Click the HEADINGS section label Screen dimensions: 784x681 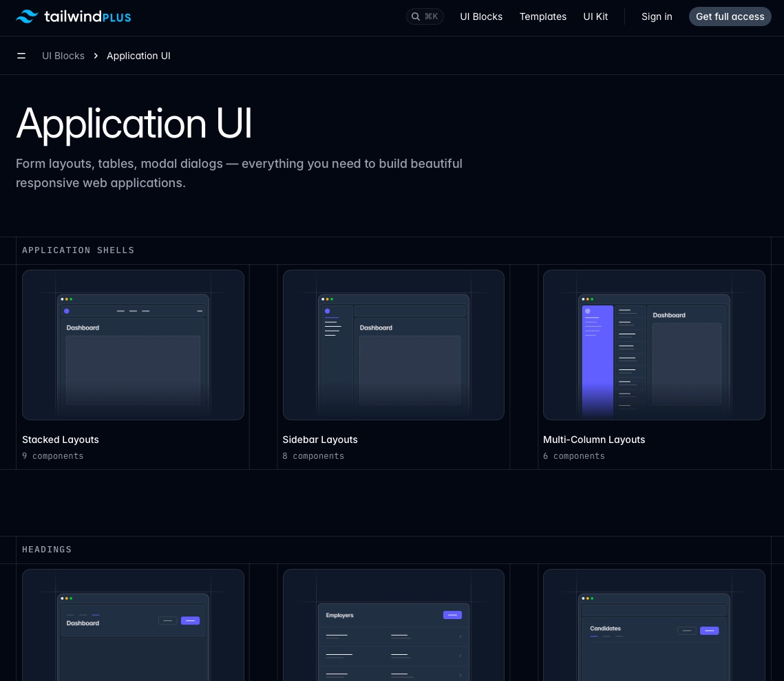click(47, 550)
